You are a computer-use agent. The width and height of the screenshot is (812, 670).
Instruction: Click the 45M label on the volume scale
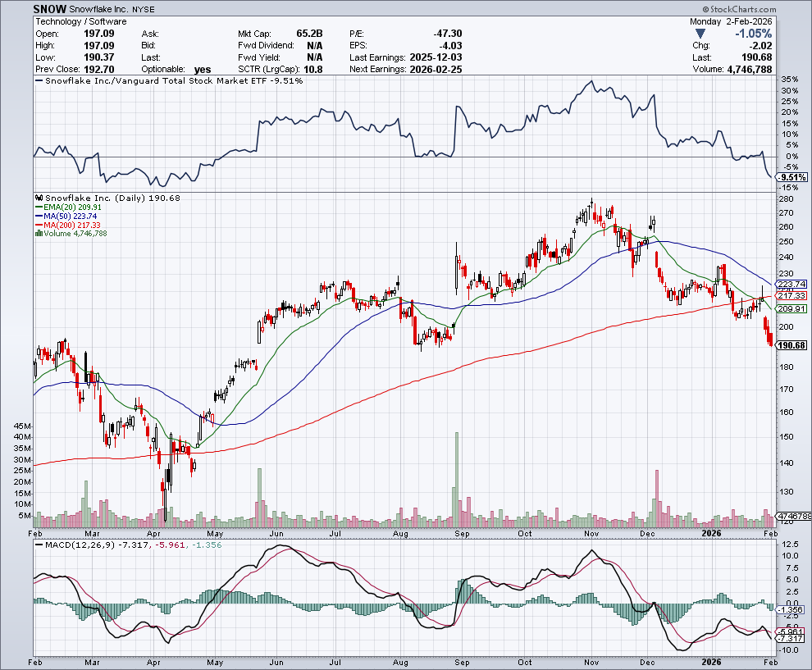(22, 426)
